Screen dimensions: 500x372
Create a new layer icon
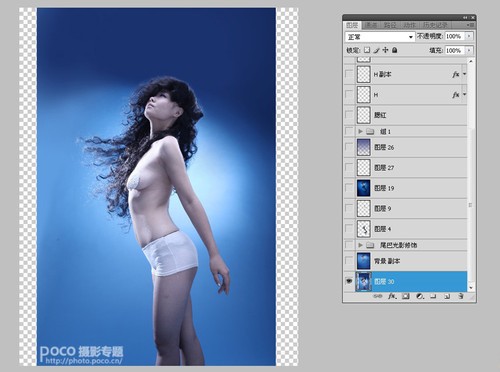(447, 296)
